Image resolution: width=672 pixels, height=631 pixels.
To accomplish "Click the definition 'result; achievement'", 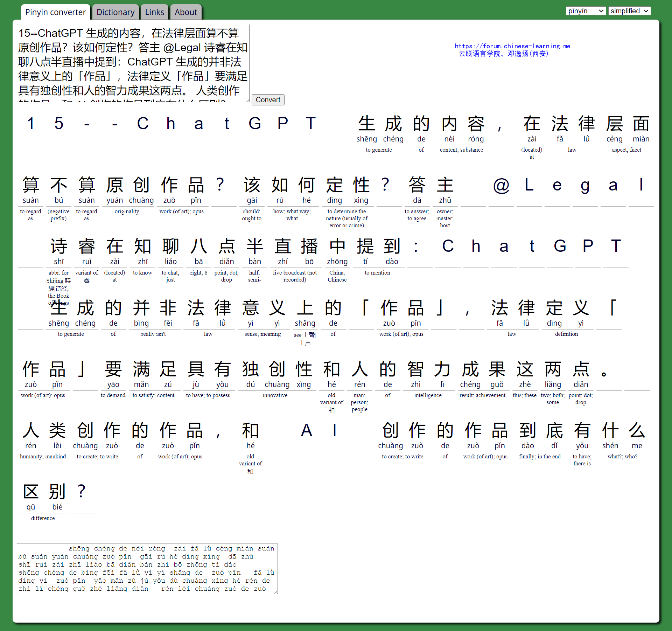I will pos(482,395).
